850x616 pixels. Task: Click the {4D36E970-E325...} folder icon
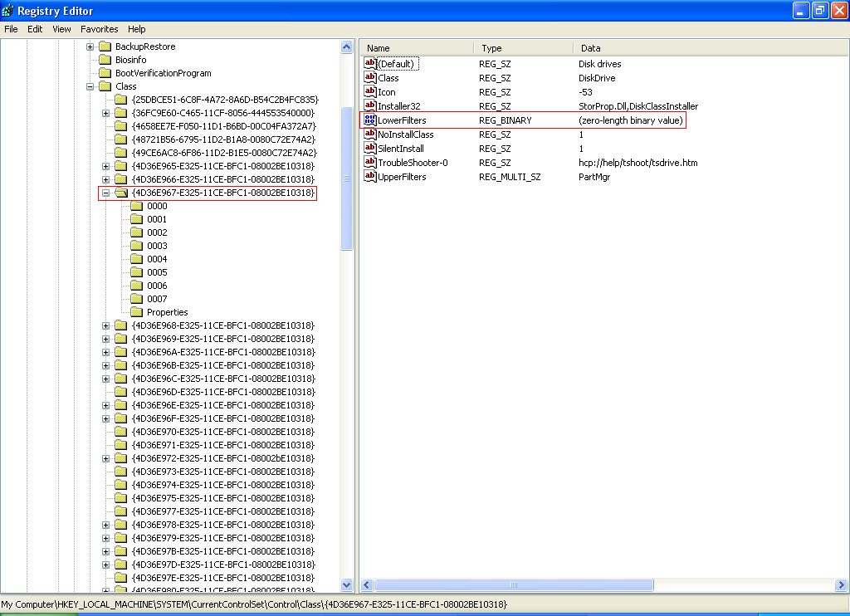121,432
